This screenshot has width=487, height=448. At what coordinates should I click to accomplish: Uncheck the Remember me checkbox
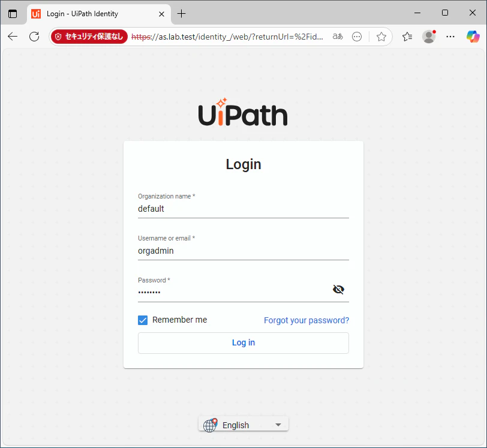coord(143,320)
